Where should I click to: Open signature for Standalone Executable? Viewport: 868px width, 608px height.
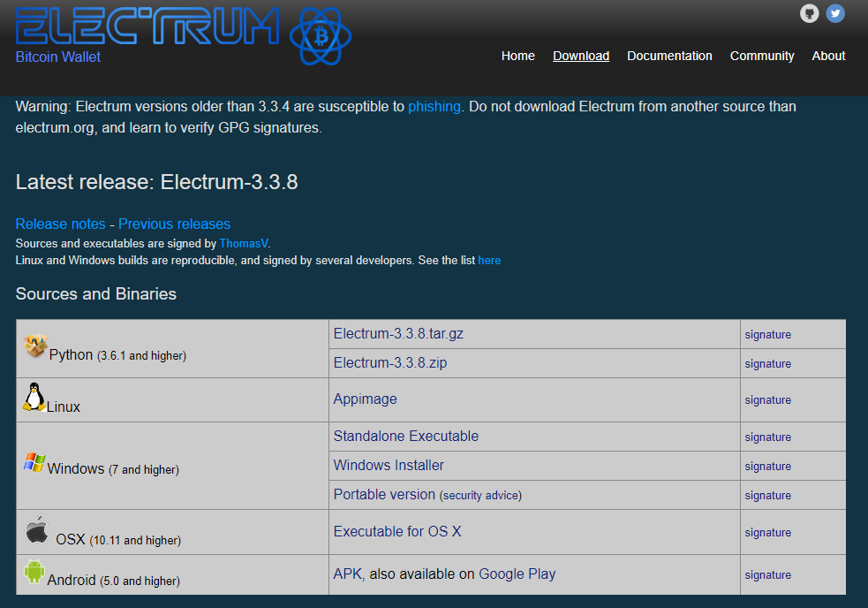pos(768,437)
